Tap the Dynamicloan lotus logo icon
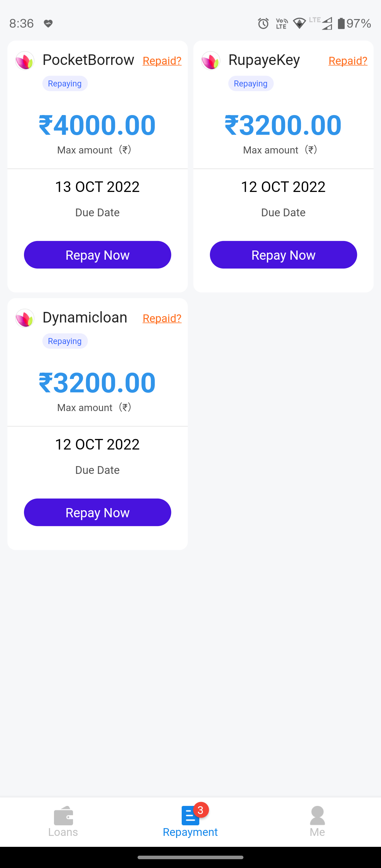 25,318
